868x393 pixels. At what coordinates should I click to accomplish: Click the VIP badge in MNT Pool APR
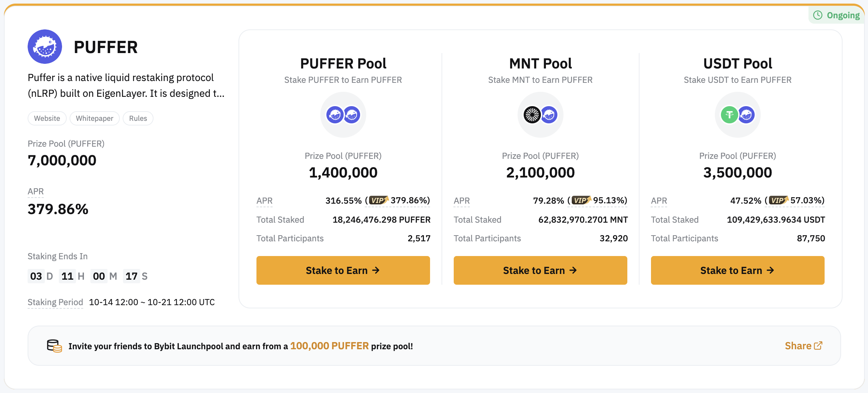[x=581, y=200]
